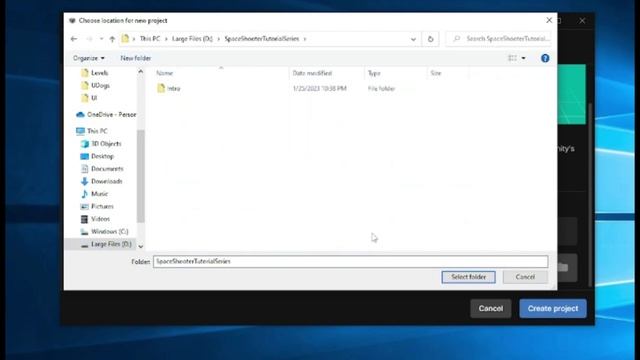
Task: Click the navigation pane scrollbar thumb
Action: click(x=140, y=176)
